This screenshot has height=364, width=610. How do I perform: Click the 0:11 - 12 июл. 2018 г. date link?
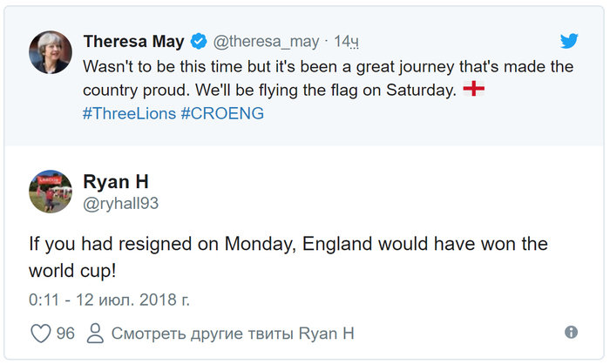(109, 300)
